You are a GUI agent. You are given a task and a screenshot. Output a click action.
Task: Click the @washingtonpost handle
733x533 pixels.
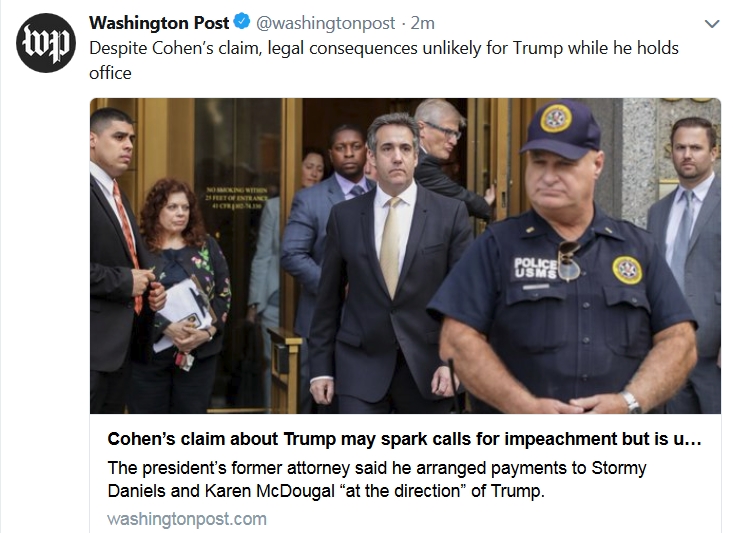click(325, 24)
